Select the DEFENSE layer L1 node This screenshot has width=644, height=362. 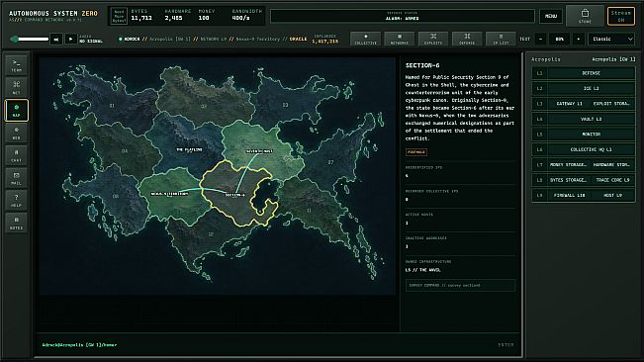(591, 73)
